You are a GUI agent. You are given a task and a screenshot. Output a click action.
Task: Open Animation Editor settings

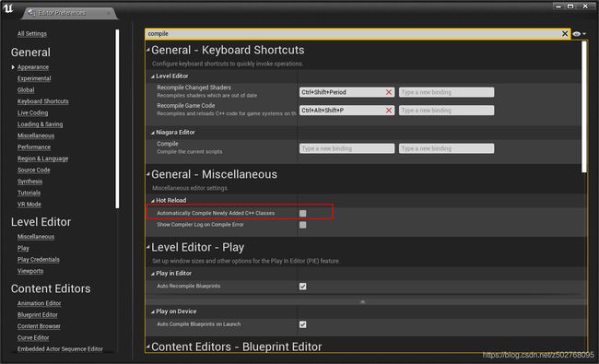(x=39, y=303)
